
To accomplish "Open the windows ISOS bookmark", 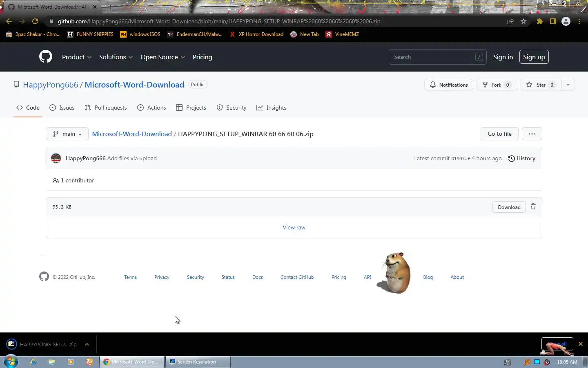I will 140,34.
